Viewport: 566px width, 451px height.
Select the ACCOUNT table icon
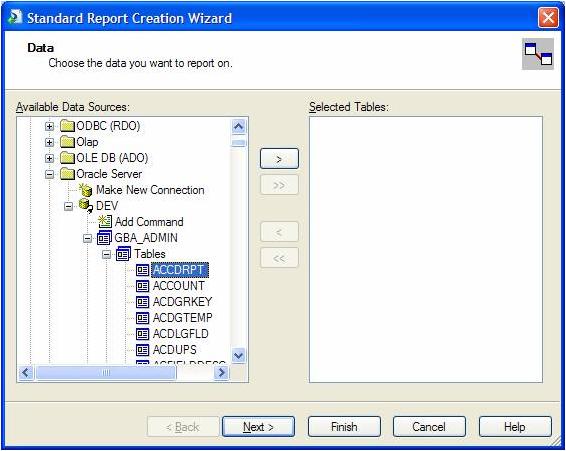pos(143,286)
